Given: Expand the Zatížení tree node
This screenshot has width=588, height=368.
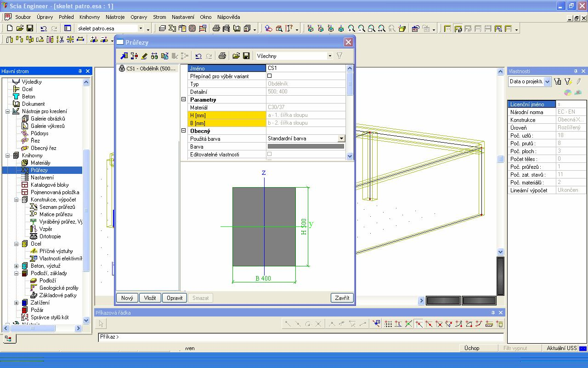Looking at the screenshot, I should tap(17, 303).
